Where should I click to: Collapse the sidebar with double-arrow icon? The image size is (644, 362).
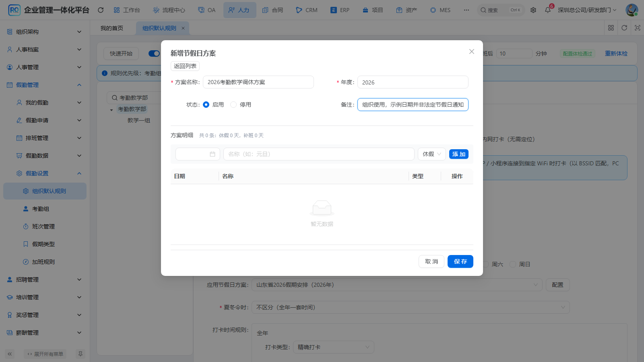click(x=10, y=354)
